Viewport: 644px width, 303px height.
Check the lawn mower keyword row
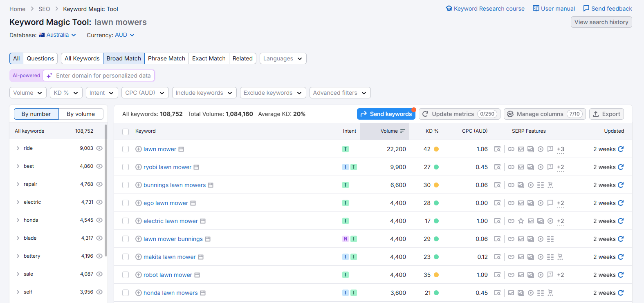[x=126, y=149]
